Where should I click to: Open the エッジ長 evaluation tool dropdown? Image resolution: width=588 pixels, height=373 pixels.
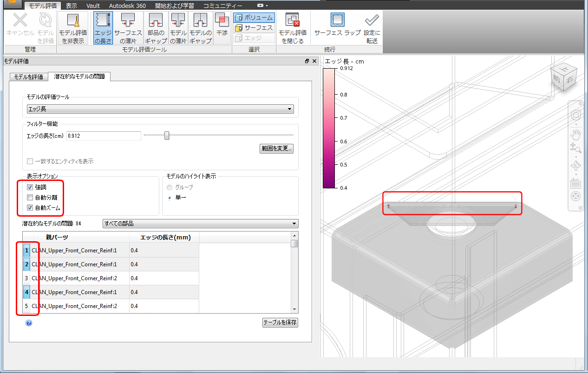point(160,109)
